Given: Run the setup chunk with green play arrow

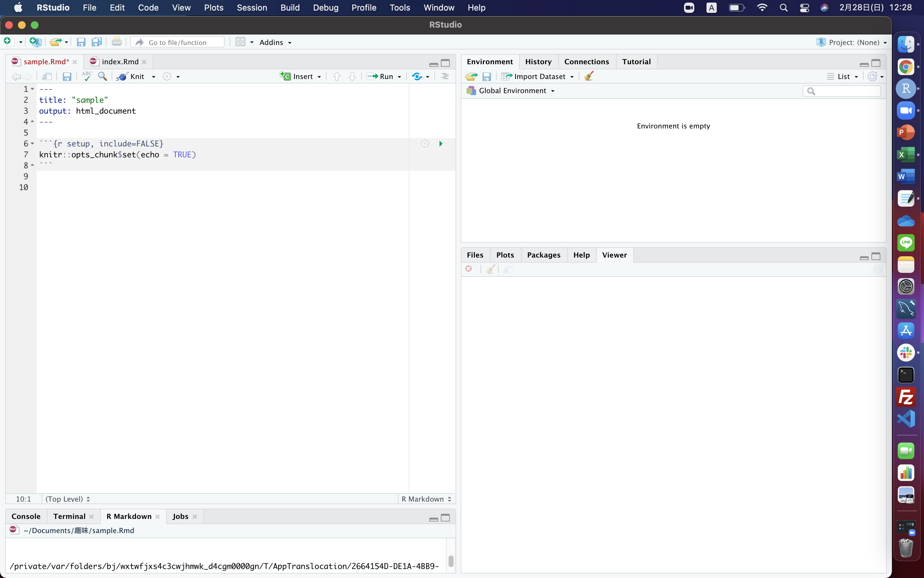Looking at the screenshot, I should [x=441, y=144].
